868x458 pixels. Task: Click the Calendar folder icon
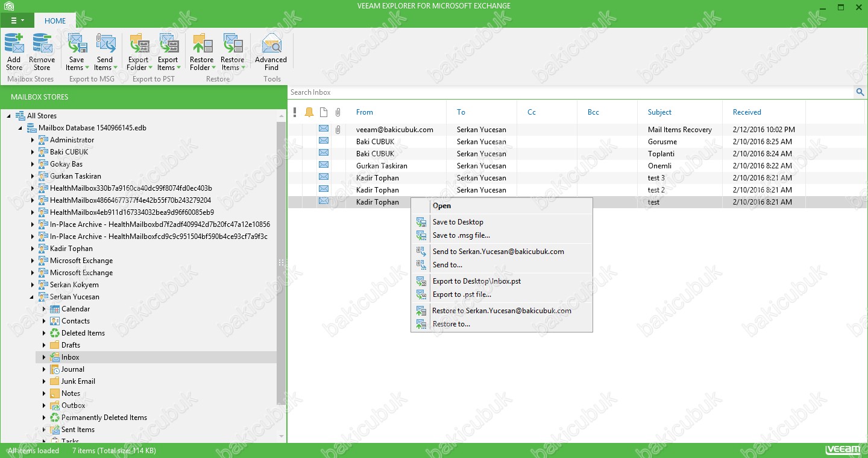coord(55,309)
